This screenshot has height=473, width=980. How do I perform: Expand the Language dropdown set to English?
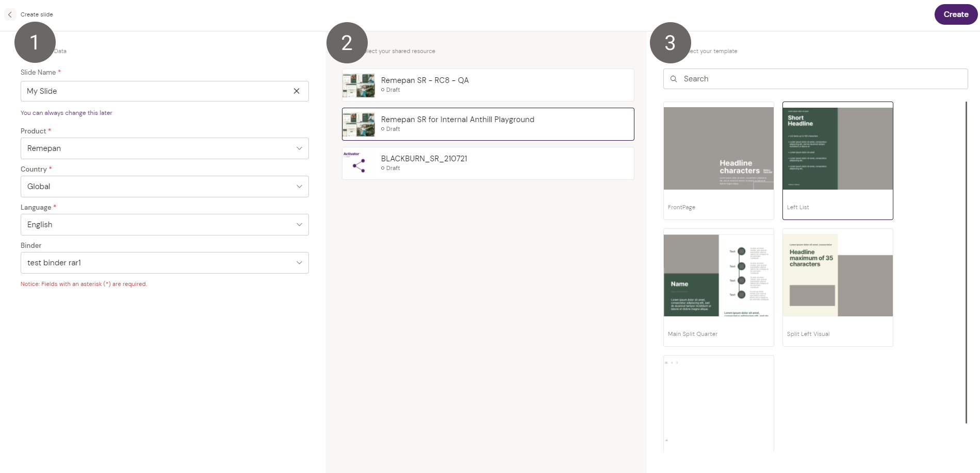[299, 225]
